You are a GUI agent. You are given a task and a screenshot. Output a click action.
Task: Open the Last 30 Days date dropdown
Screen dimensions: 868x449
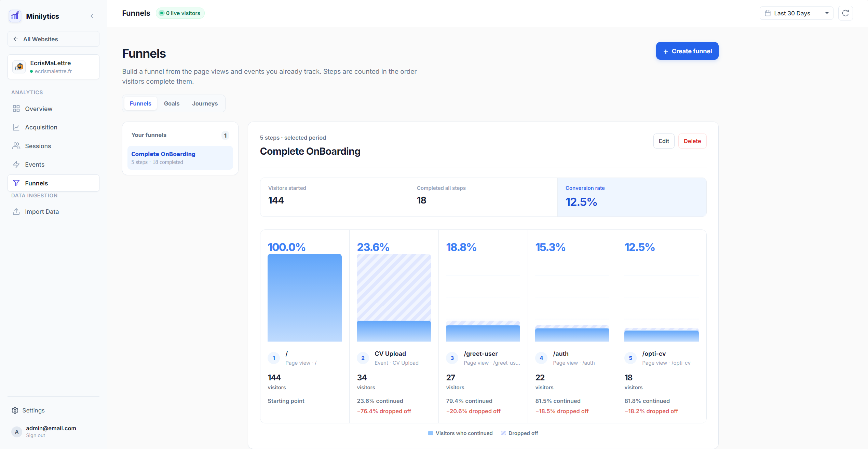[x=796, y=13]
